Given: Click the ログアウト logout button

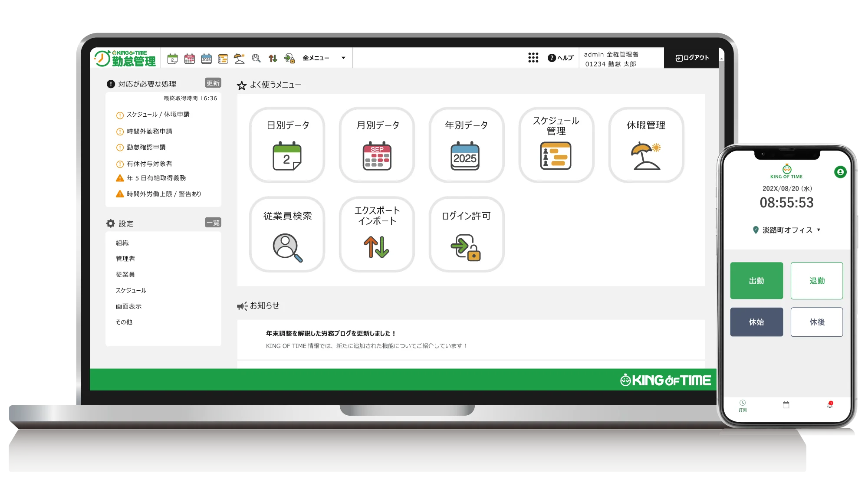Looking at the screenshot, I should point(692,58).
